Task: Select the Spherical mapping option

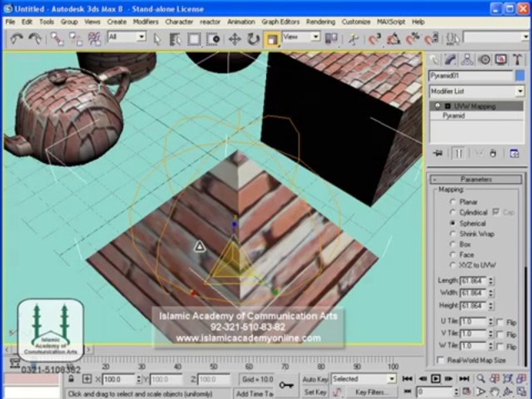Action: 452,223
